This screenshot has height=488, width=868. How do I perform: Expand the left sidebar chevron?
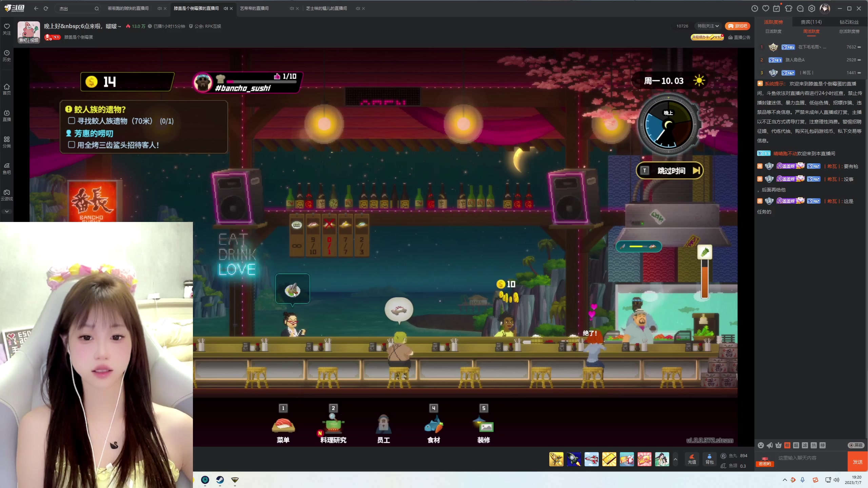coord(7,211)
